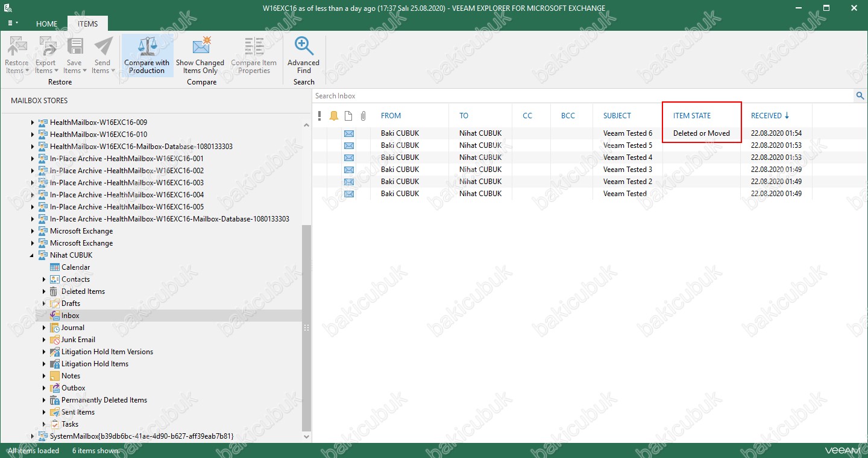Select the Sent Items folder icon
This screenshot has width=868, height=458.
[55, 412]
